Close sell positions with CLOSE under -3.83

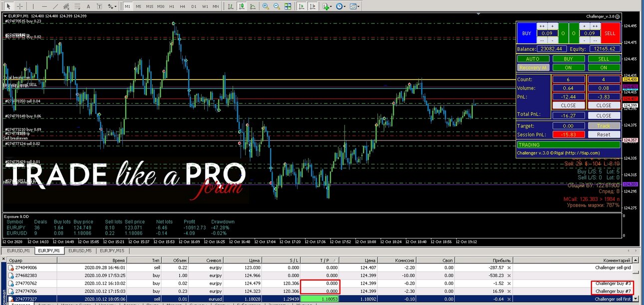tap(604, 105)
